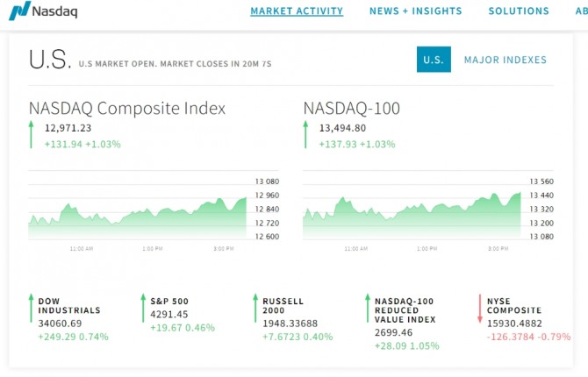Click the Dow Industrials index name
This screenshot has height=377, width=588.
[x=69, y=305]
